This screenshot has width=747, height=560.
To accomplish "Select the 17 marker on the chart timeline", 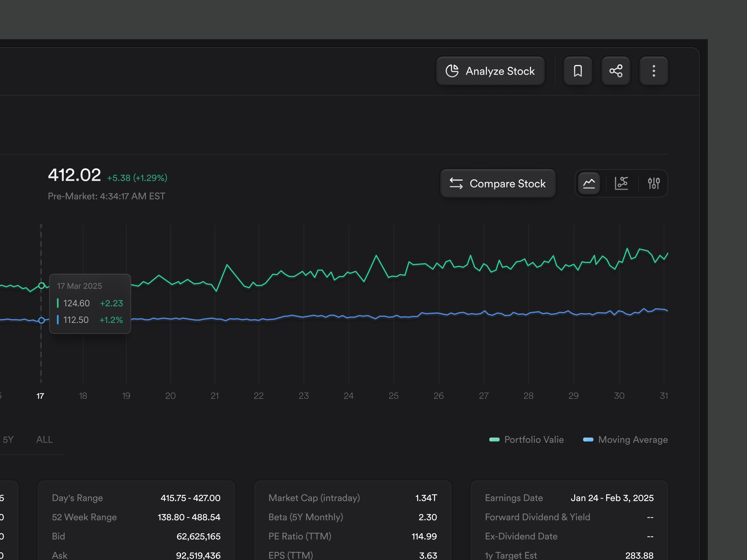I will click(40, 396).
